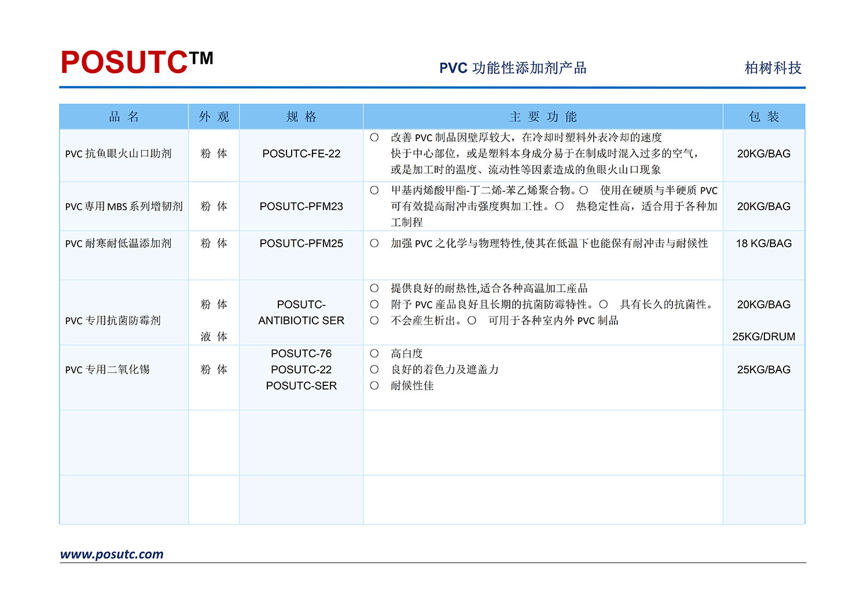Click the www.posutc.com website link
Image resolution: width=868 pixels, height=614 pixels.
112,554
